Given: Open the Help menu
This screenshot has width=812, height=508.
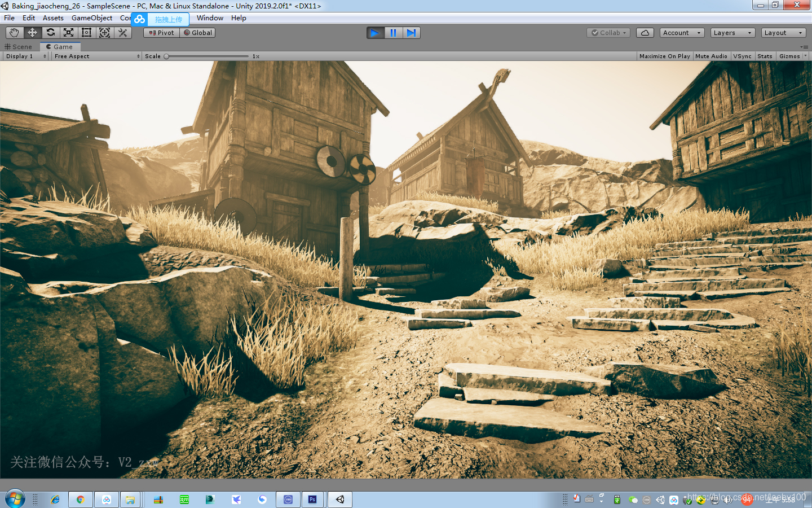Looking at the screenshot, I should point(239,18).
